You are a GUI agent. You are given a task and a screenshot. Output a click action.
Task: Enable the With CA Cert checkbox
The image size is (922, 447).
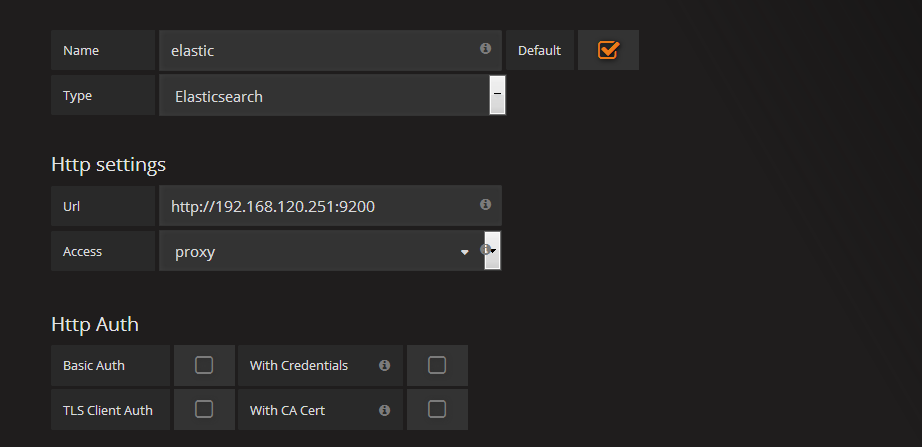pyautogui.click(x=437, y=409)
